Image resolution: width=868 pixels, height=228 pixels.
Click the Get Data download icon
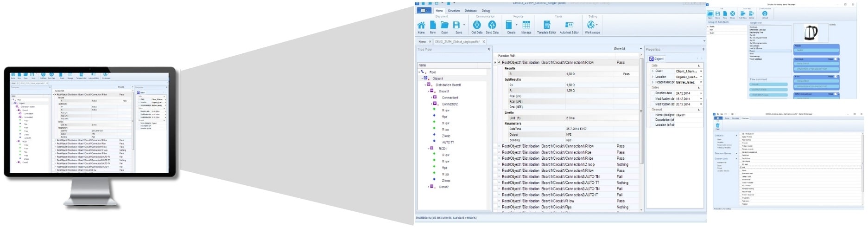coord(477,25)
